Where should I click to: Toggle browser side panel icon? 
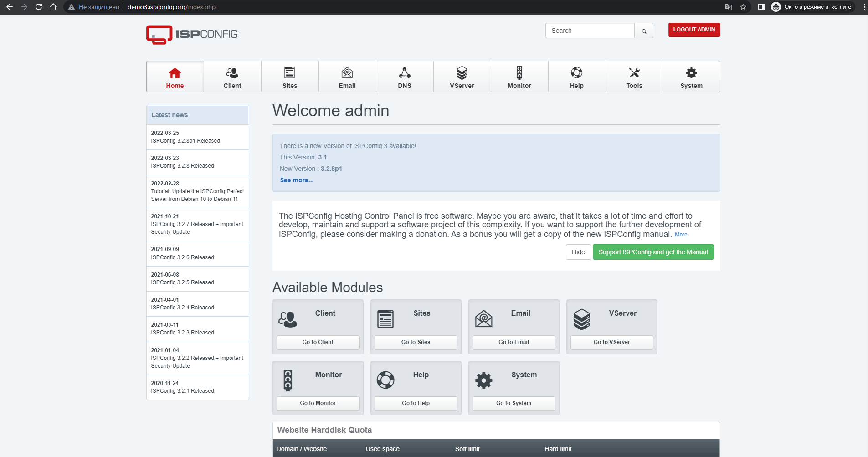tap(761, 7)
